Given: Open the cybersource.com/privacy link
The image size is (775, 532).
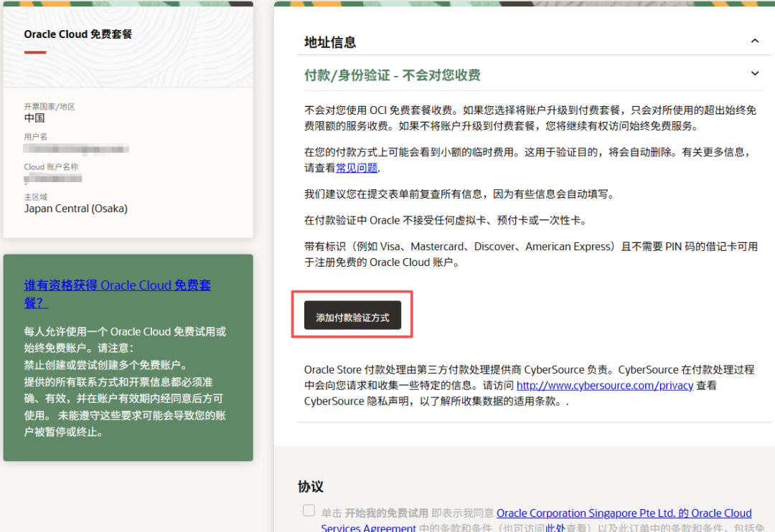Looking at the screenshot, I should click(604, 385).
